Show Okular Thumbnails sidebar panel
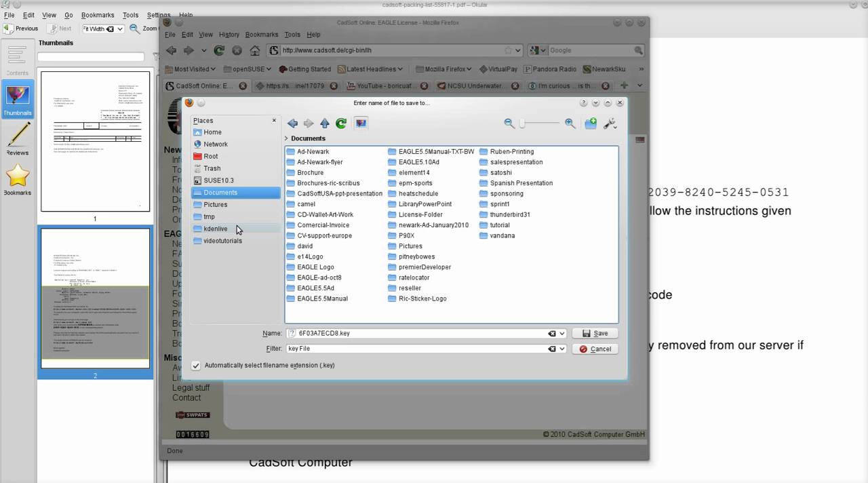Image resolution: width=868 pixels, height=483 pixels. (x=18, y=100)
